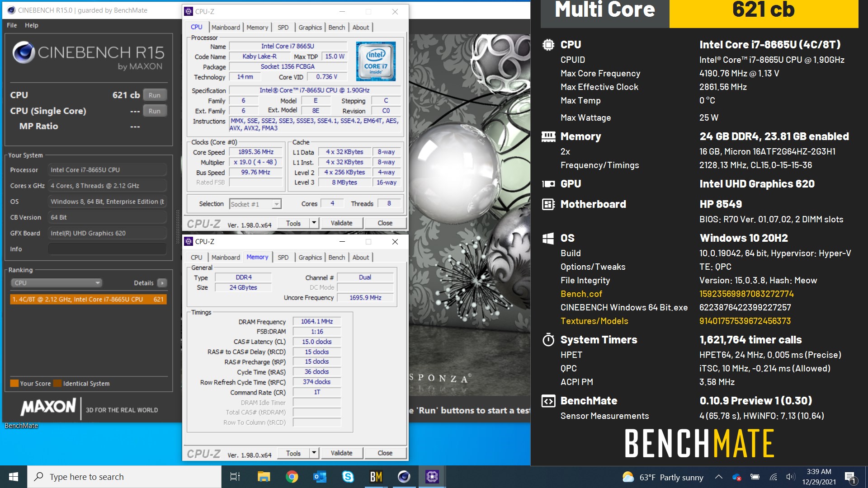Click the Cinebench R15 logo sphere
The height and width of the screenshot is (488, 868).
[x=24, y=52]
